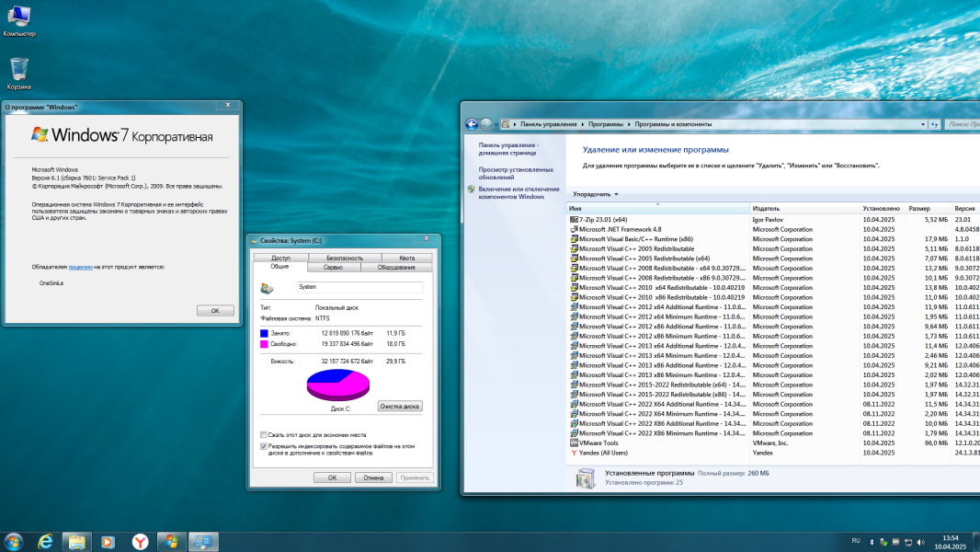The image size is (980, 552).
Task: Click the Control Panel icon in address bar
Action: (x=505, y=124)
